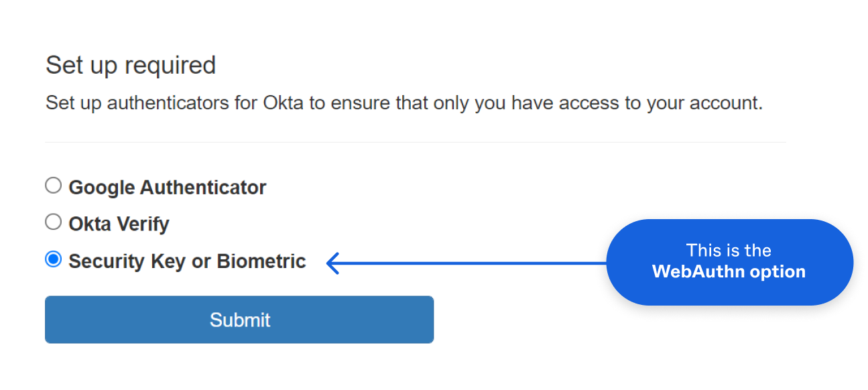Screen dimensions: 868x390
Task: Click the Google Authenticator label text
Action: click(x=166, y=187)
